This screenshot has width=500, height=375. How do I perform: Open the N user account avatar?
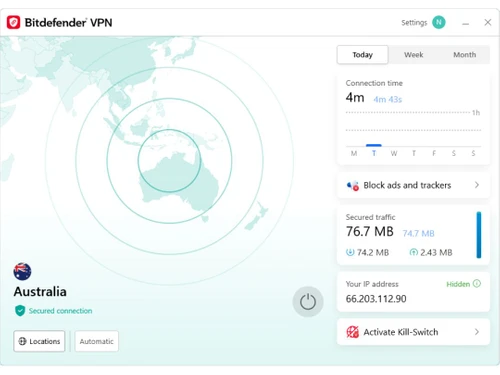(439, 22)
